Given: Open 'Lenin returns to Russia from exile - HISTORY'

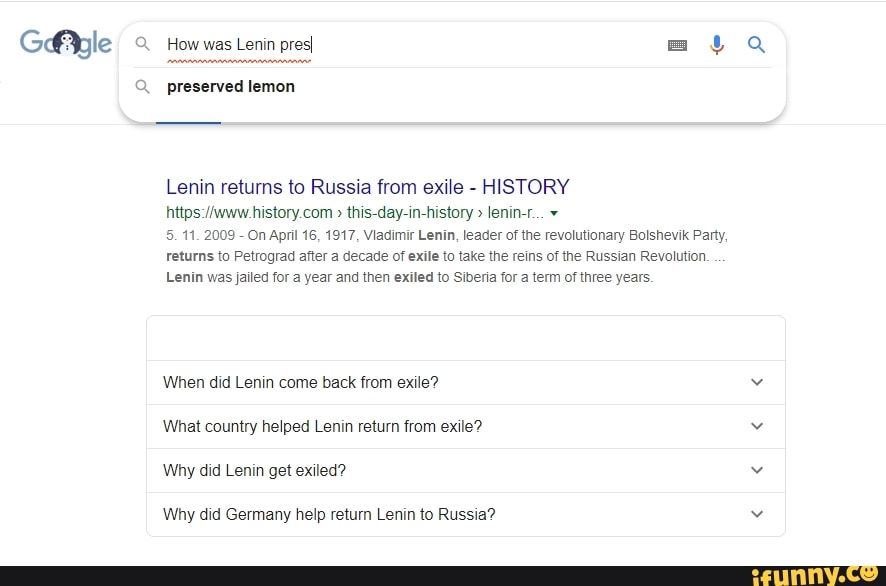Looking at the screenshot, I should [367, 187].
